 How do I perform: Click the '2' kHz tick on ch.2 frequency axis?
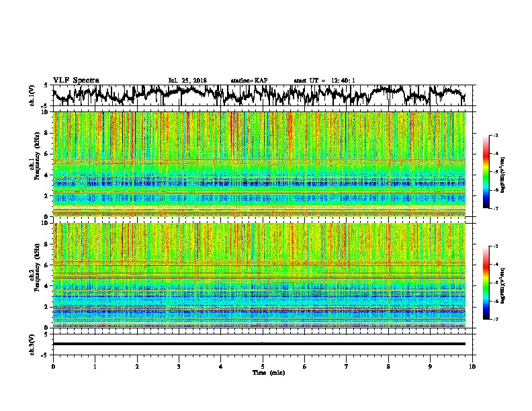pos(47,307)
